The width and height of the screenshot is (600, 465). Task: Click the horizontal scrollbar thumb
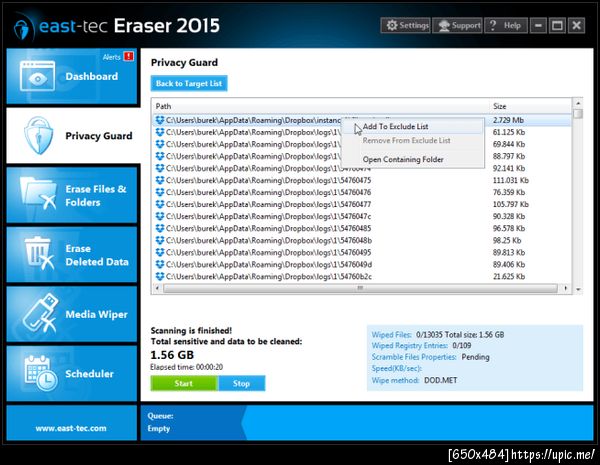360,288
